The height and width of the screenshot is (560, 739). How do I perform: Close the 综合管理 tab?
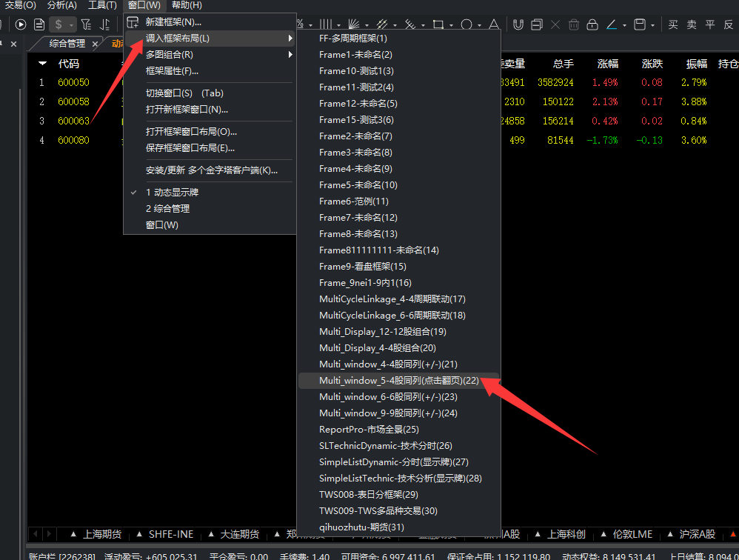(95, 44)
